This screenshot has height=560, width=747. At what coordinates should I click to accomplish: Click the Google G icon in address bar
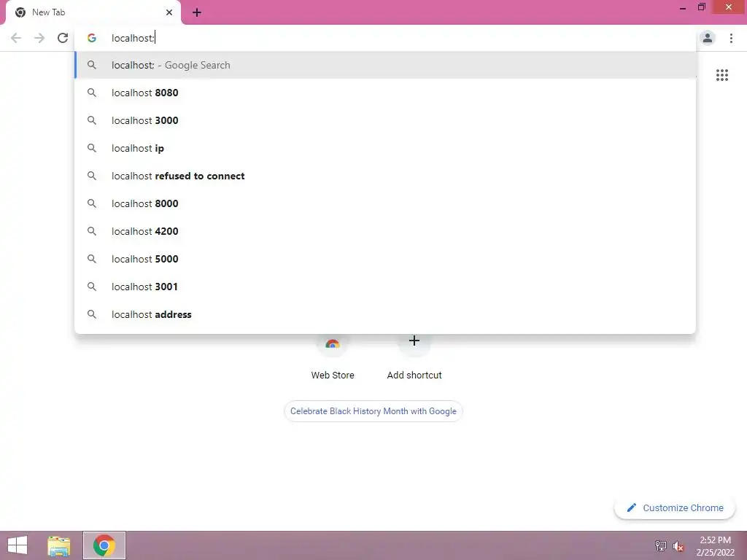92,38
